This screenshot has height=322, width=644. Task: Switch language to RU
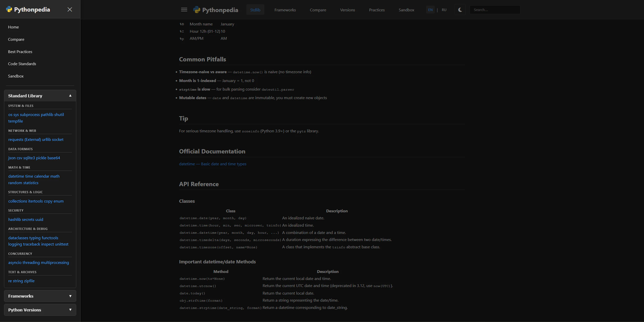coord(444,10)
